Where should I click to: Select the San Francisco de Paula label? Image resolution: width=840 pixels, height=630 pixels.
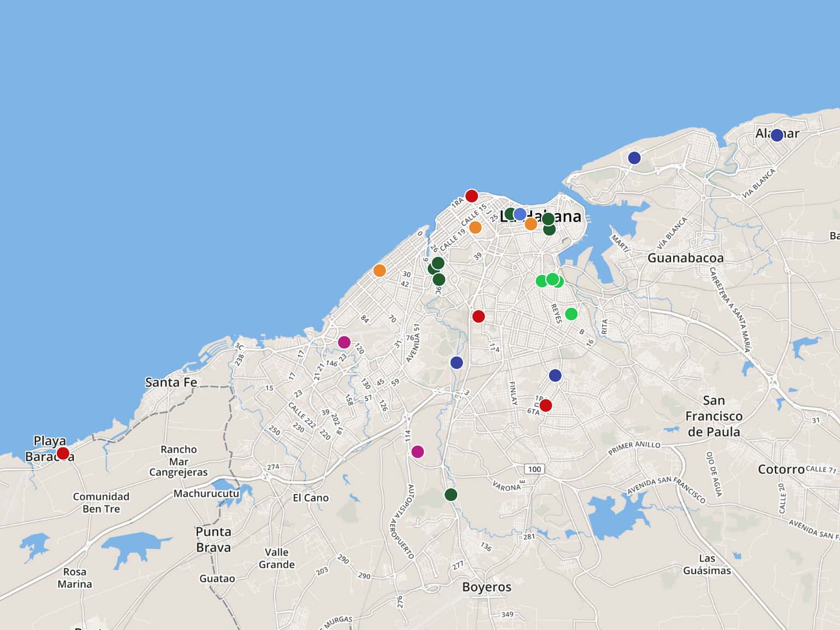[714, 416]
